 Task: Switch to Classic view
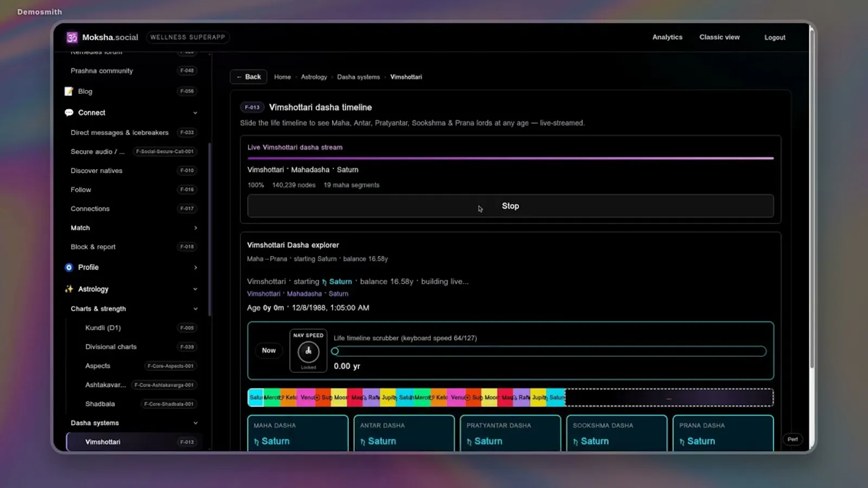719,37
